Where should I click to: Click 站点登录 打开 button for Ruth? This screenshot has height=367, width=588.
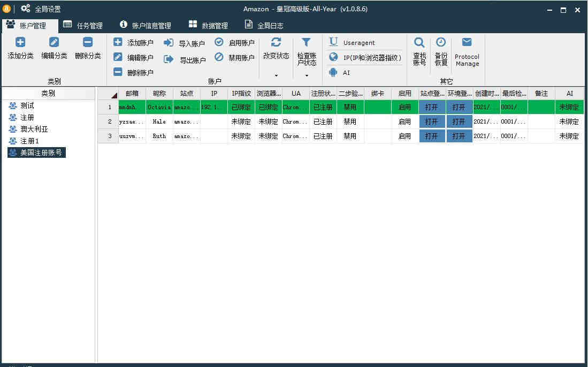point(432,136)
